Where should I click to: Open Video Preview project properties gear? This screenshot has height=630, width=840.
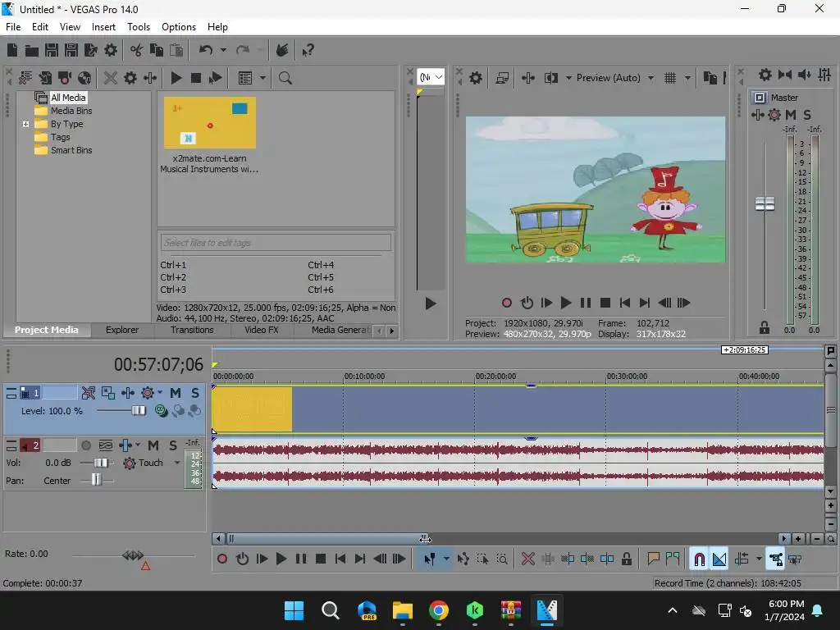[475, 78]
